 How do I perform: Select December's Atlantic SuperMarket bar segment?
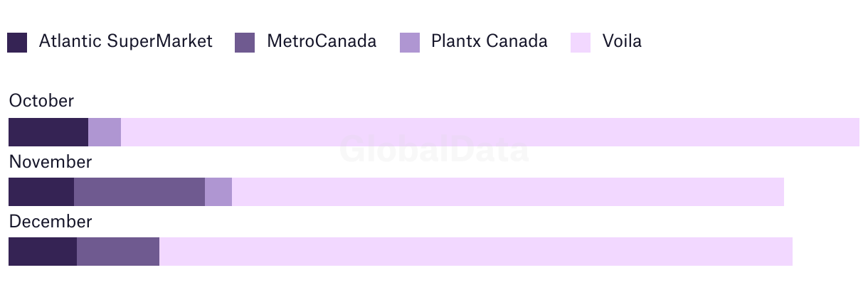(x=43, y=252)
